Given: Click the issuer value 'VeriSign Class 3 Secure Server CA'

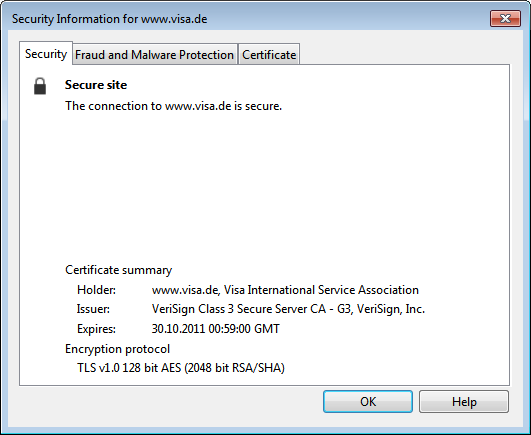Looking at the screenshot, I should (x=239, y=309).
